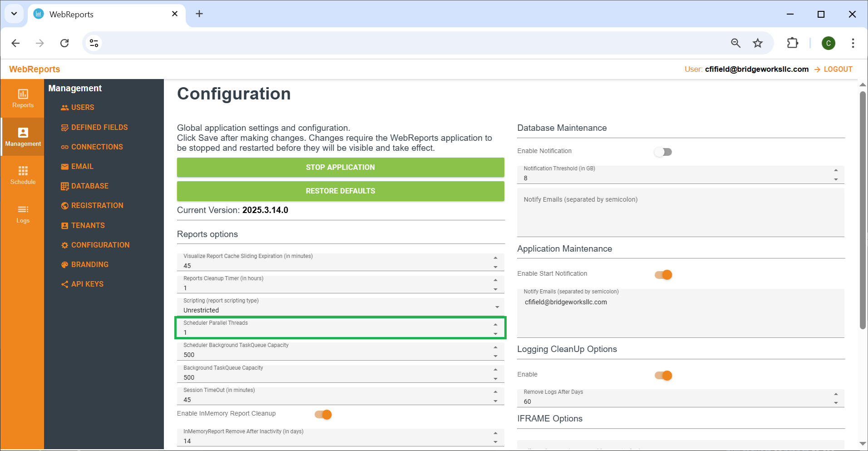Open Scripting report scripting type dropdown
868x451 pixels.
pos(340,306)
